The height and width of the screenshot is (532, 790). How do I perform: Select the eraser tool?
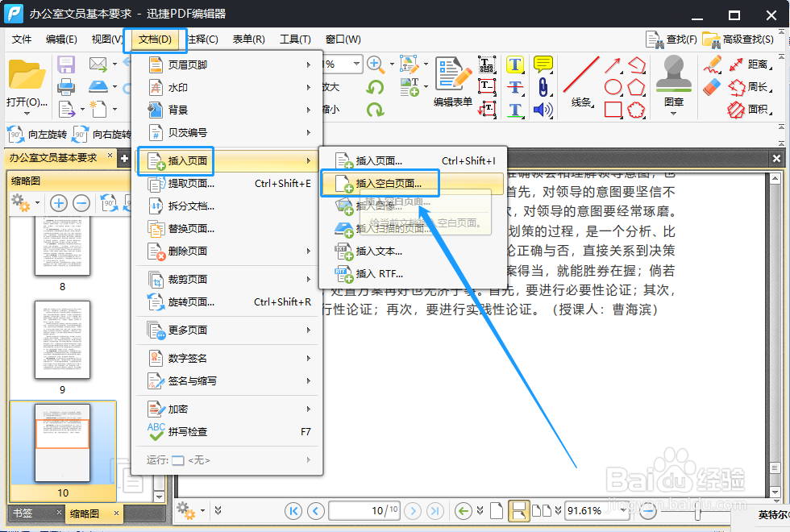[x=712, y=87]
